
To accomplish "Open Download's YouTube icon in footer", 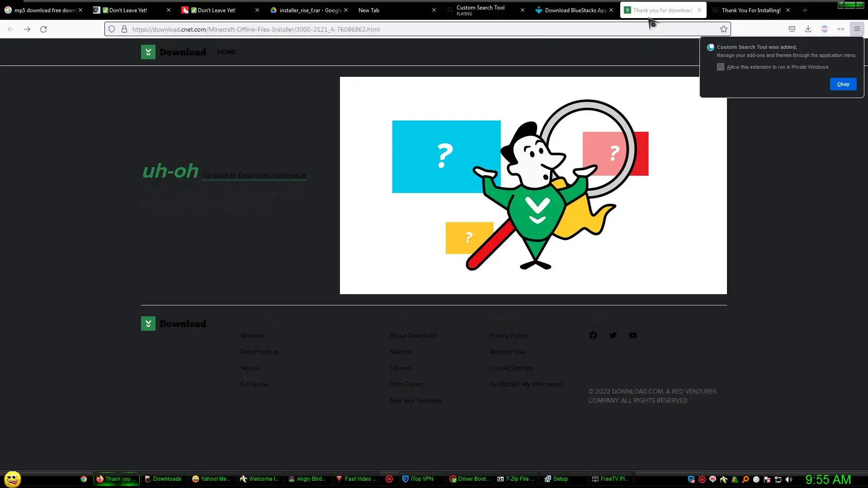I will pyautogui.click(x=632, y=335).
